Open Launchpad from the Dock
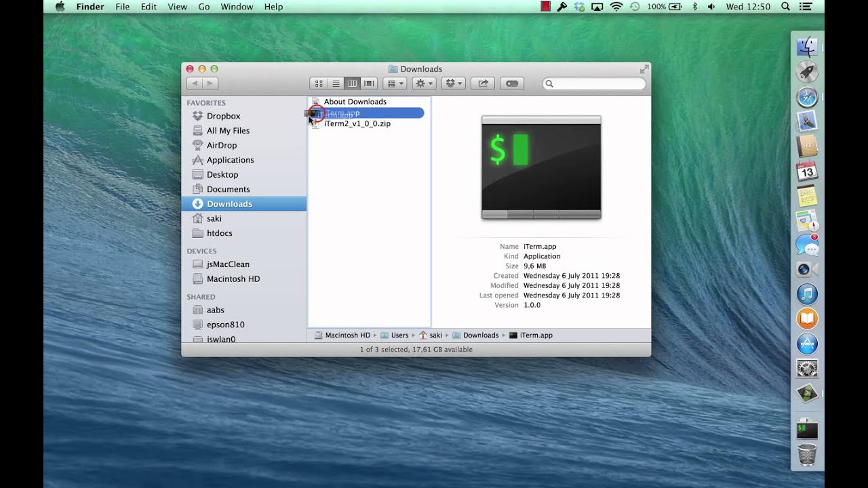Screen dimensions: 868x488 coord(807,72)
